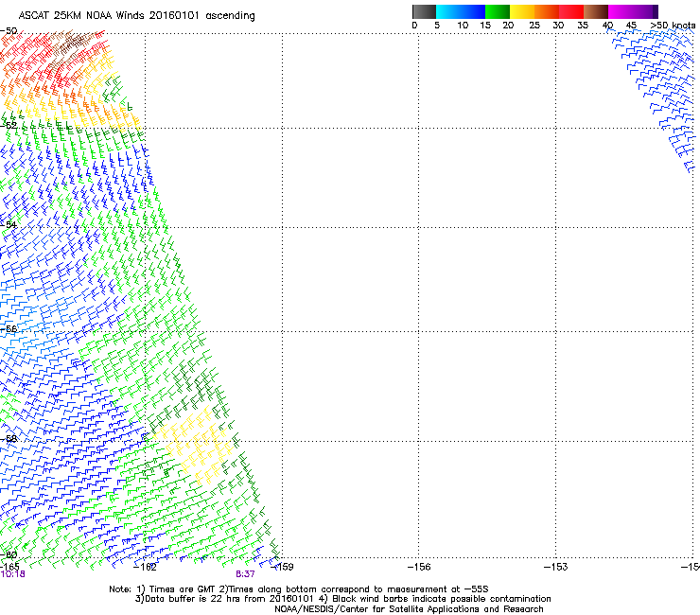Click the -54 latitude axis label
This screenshot has height=615, width=700.
9,224
